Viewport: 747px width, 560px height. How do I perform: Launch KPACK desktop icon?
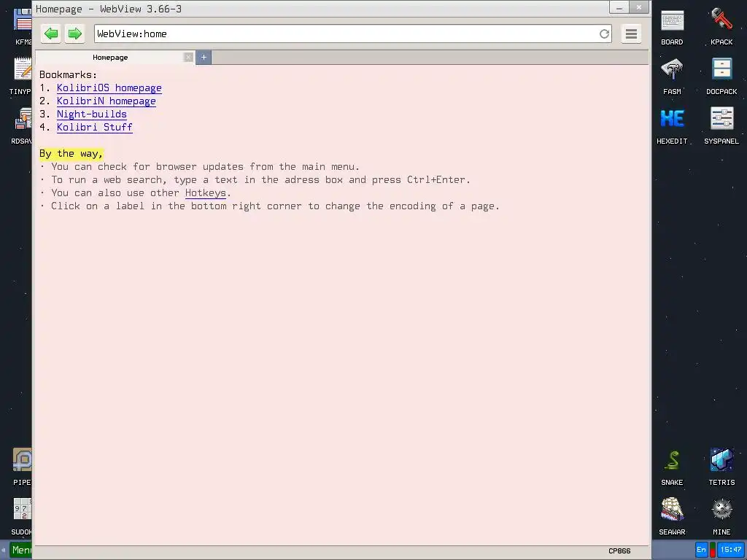click(x=721, y=28)
